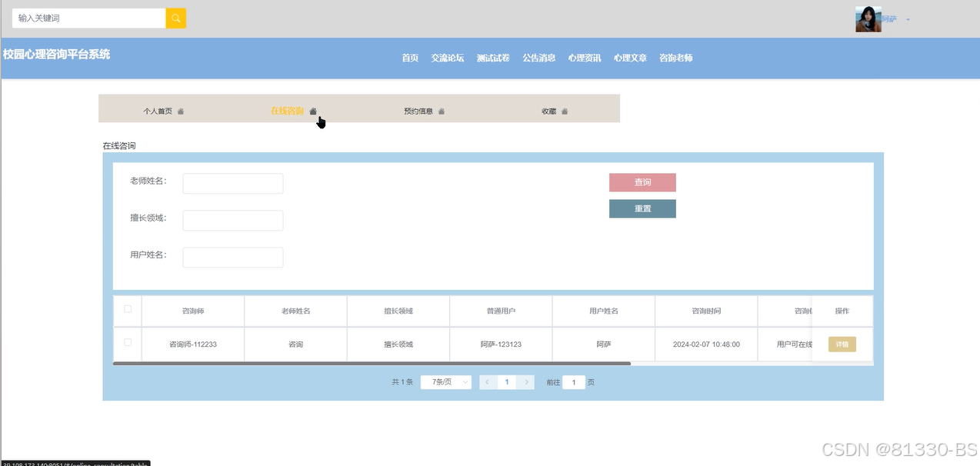Focus the 老师姓名 input field
Screen dimensions: 980x466
tap(233, 184)
